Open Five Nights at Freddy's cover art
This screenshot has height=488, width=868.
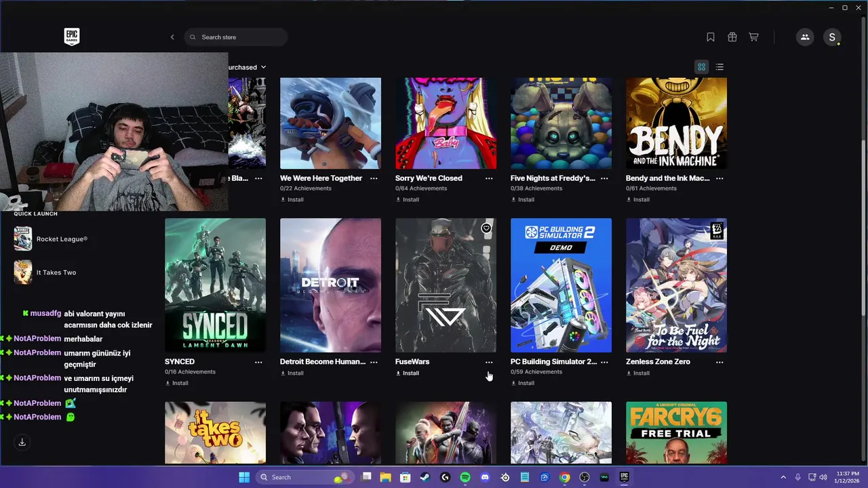click(561, 123)
